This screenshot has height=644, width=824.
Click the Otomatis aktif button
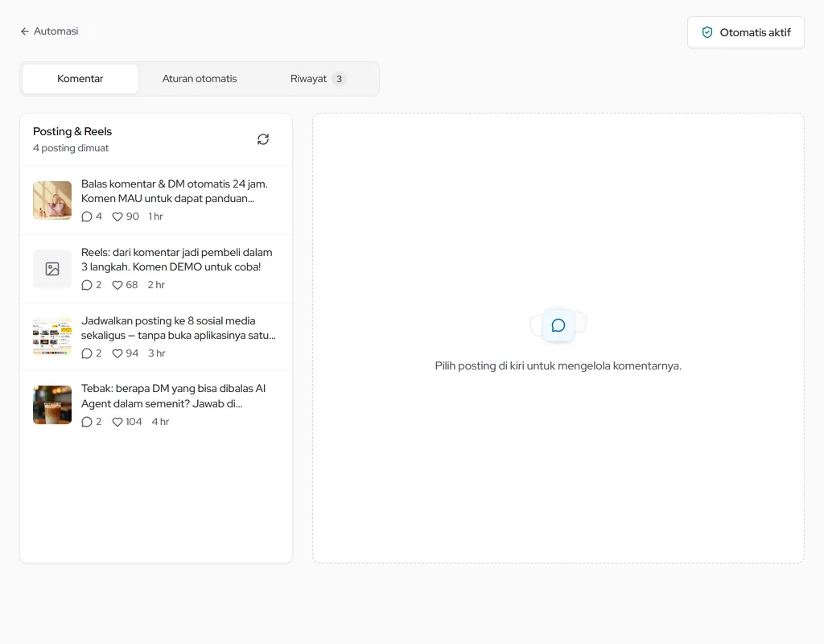pyautogui.click(x=746, y=32)
